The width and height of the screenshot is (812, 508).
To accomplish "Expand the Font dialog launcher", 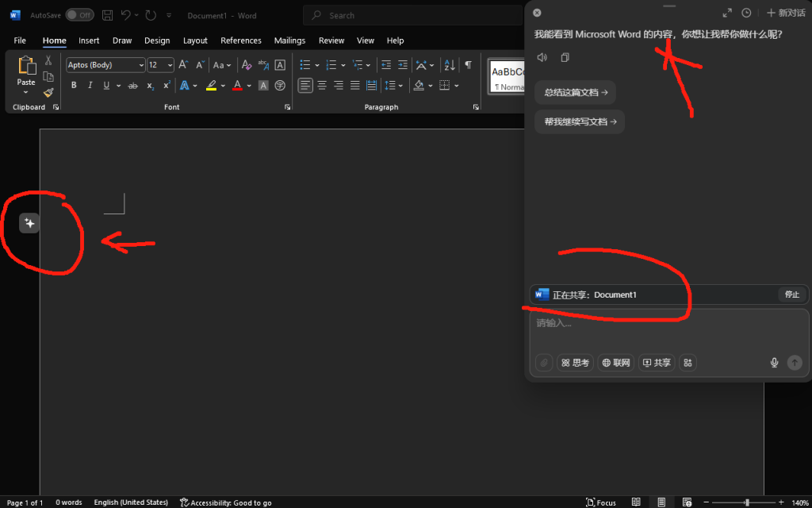I will pyautogui.click(x=287, y=107).
